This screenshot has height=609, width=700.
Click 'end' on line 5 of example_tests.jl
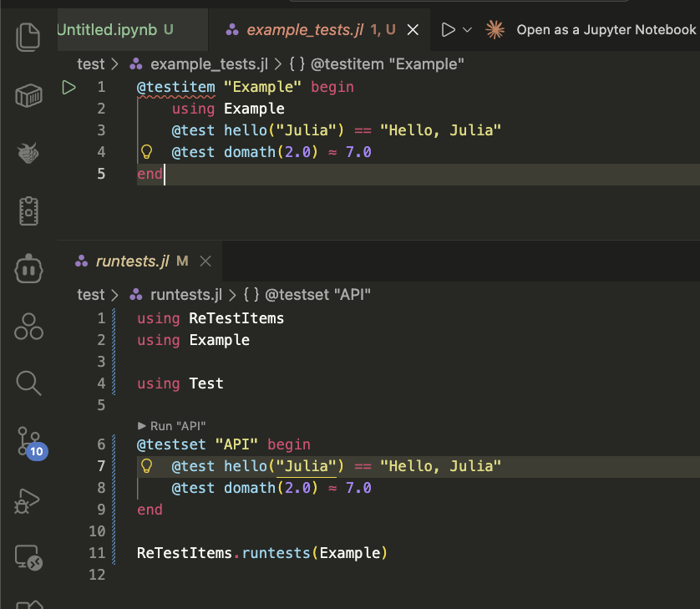[150, 174]
